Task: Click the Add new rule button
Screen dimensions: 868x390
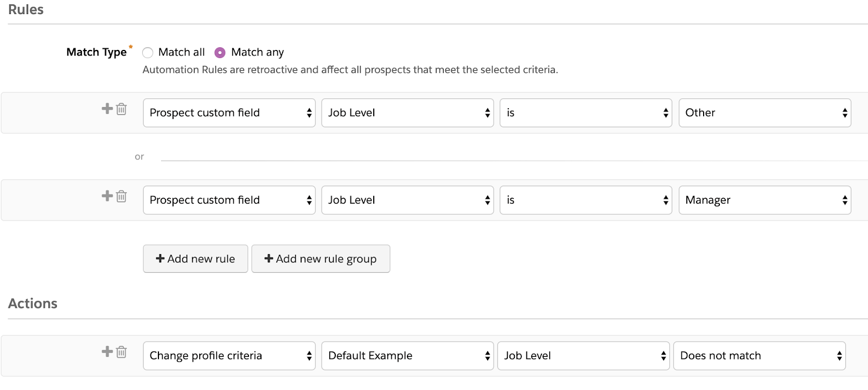Action: 195,259
